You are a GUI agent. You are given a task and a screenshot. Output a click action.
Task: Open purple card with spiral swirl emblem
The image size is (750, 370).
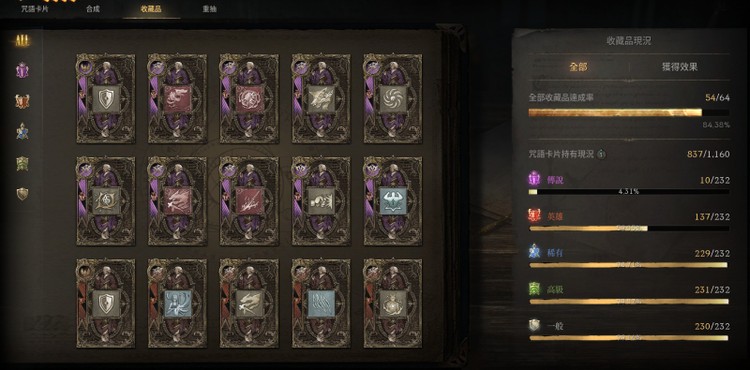(x=393, y=99)
